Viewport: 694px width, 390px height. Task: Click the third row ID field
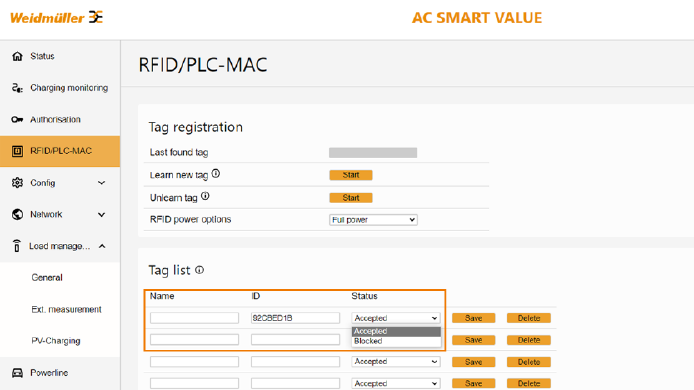[295, 361]
